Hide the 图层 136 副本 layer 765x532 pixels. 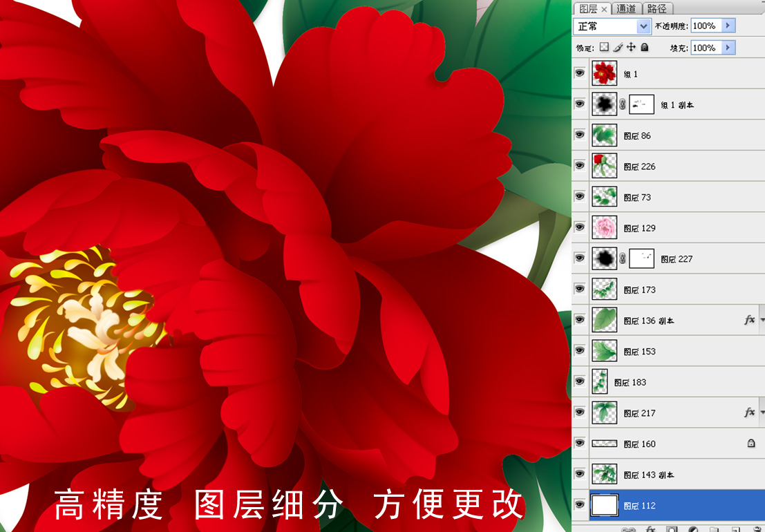click(x=580, y=319)
